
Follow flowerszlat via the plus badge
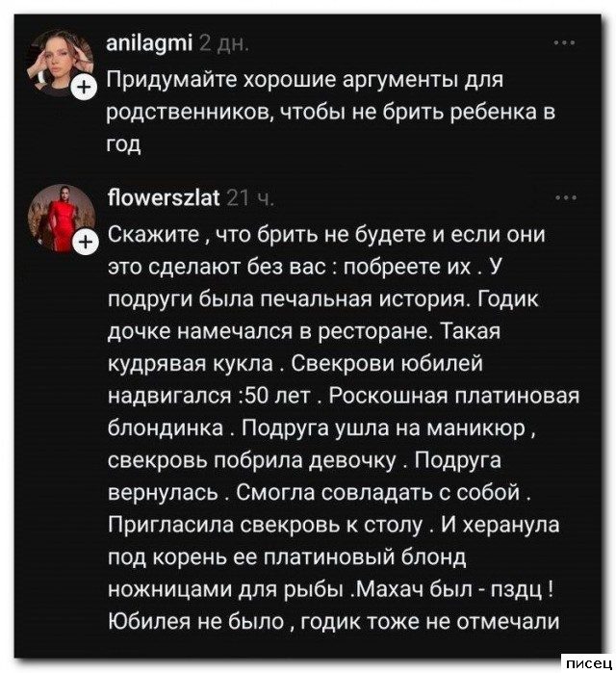click(x=84, y=241)
